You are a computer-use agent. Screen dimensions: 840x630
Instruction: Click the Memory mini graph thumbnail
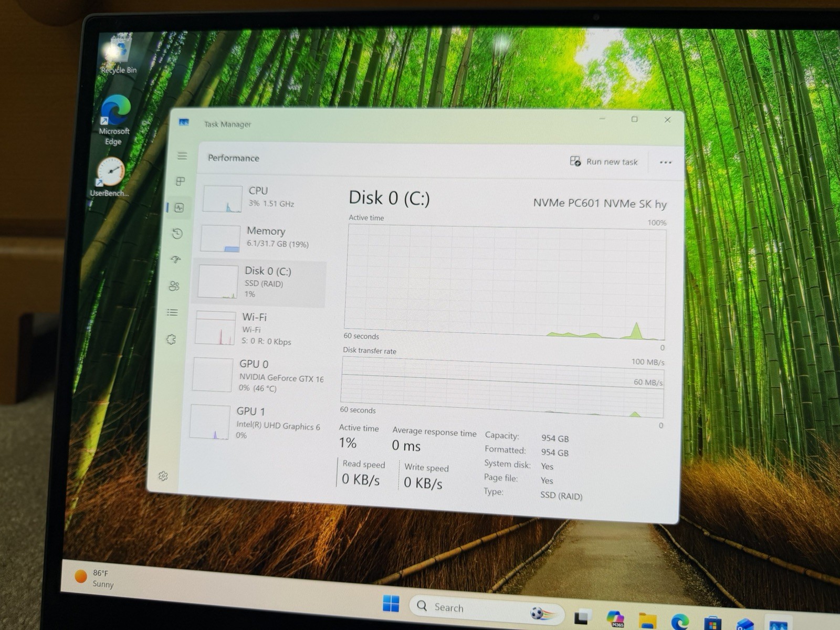click(x=220, y=239)
